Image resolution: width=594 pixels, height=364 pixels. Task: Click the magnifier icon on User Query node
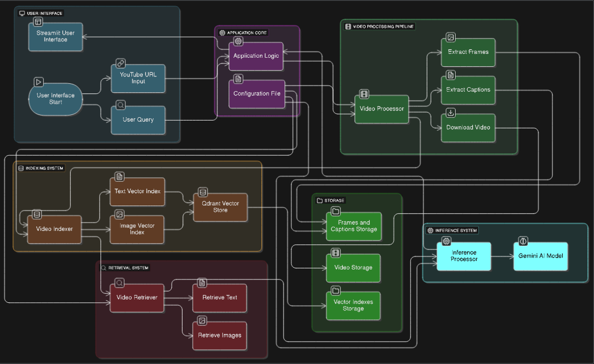(x=121, y=105)
